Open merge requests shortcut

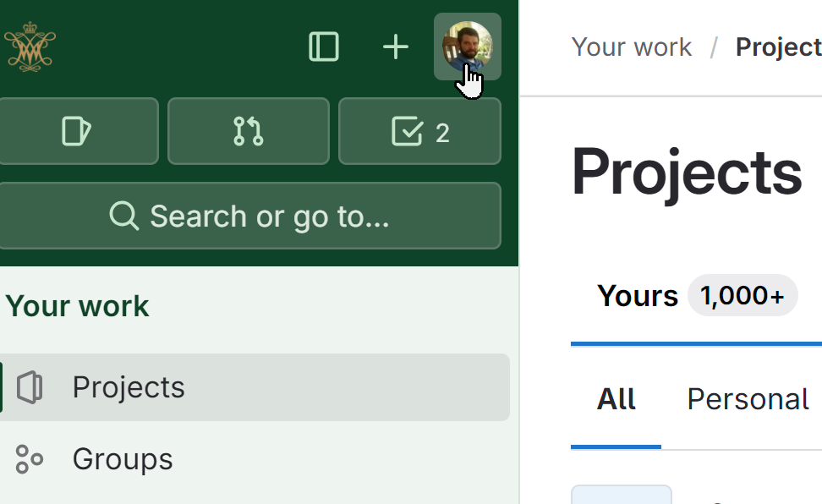(249, 131)
